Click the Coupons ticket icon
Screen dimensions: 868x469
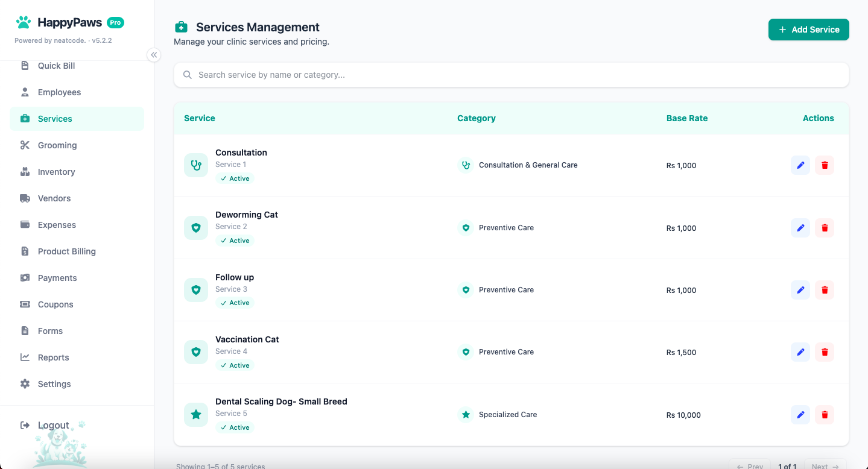(25, 304)
